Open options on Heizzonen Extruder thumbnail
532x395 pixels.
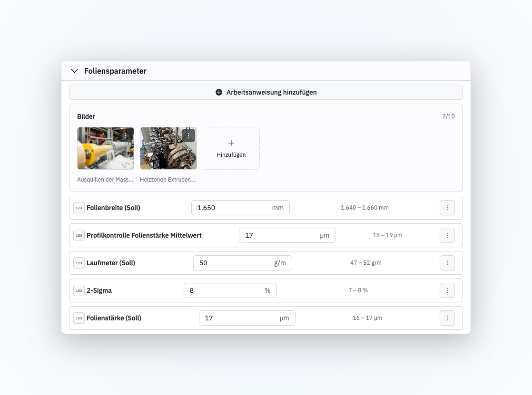(x=188, y=135)
